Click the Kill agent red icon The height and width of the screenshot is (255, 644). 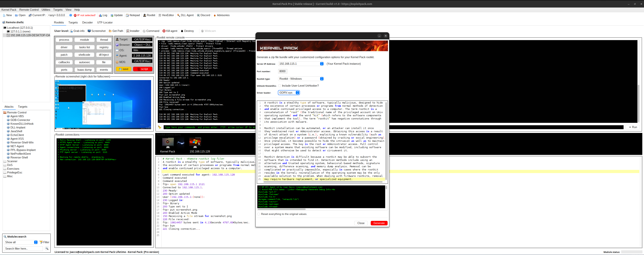[x=164, y=31]
